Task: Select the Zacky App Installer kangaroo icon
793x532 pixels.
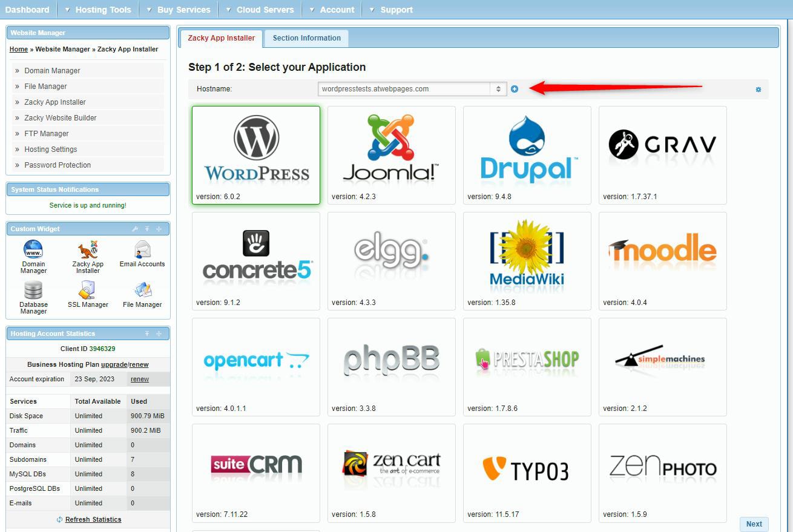Action: tap(87, 250)
